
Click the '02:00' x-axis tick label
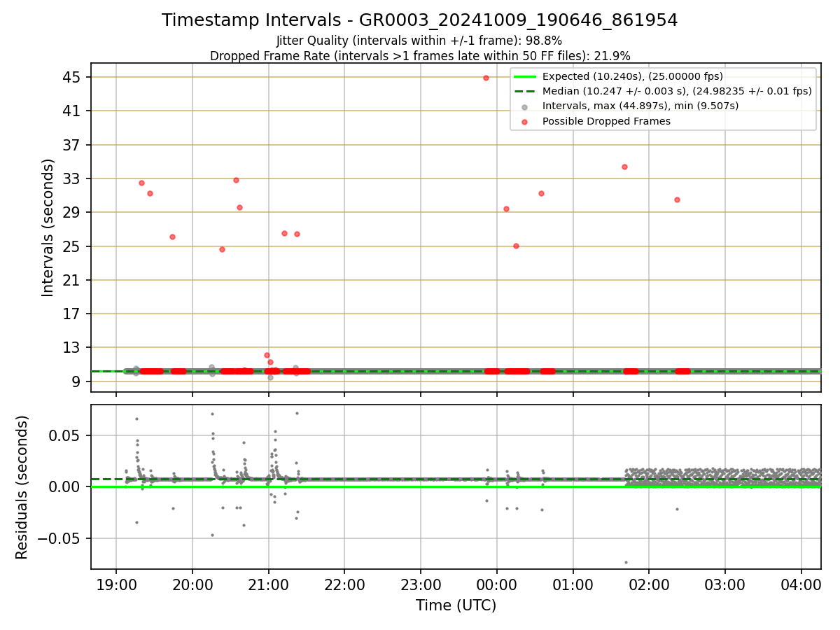point(649,584)
